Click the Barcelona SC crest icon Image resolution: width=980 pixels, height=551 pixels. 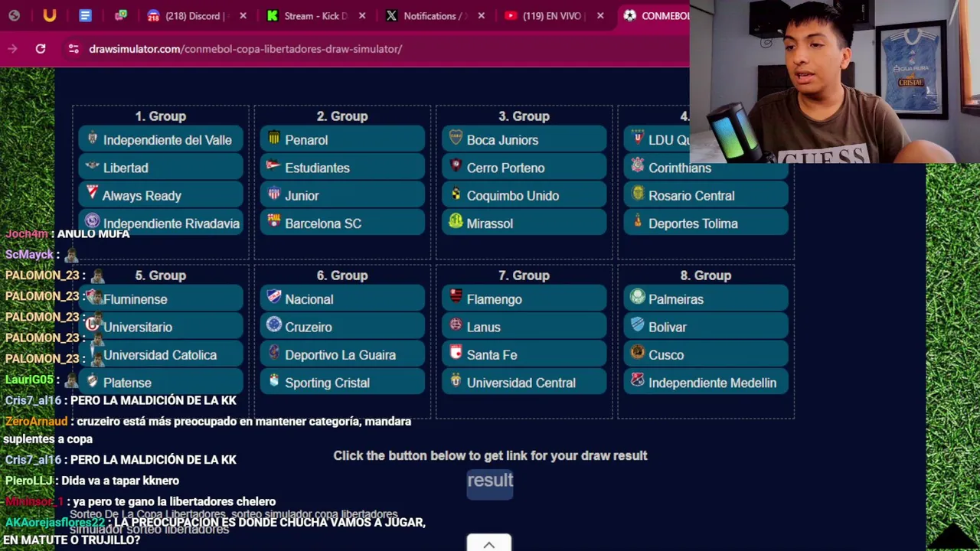tap(274, 222)
